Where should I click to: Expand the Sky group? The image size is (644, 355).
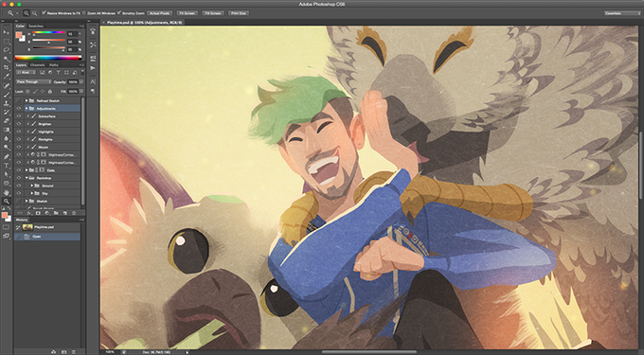tap(32, 193)
